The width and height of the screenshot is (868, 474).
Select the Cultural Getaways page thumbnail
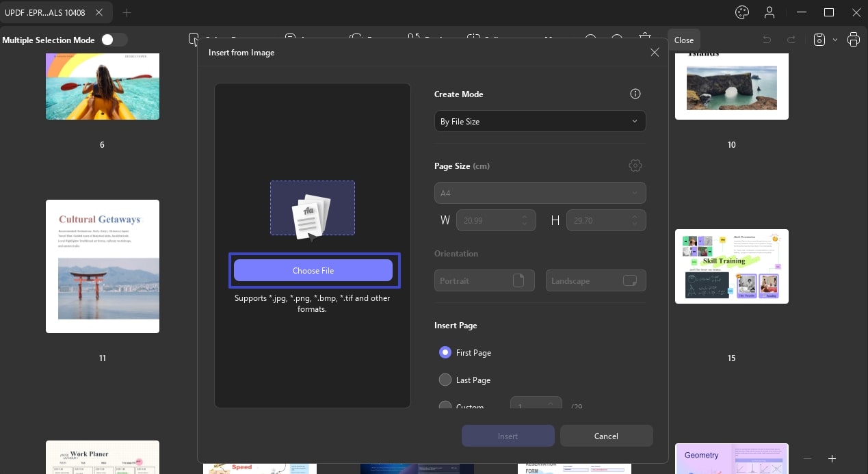click(x=103, y=266)
